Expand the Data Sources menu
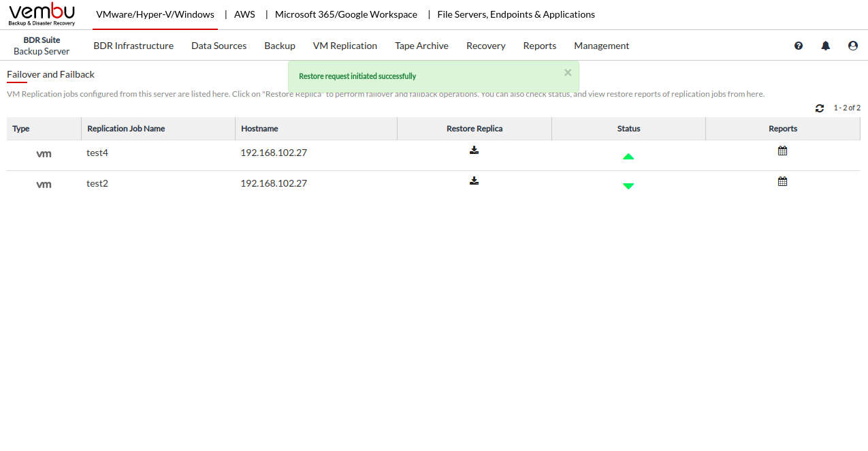This screenshot has height=451, width=868. pyautogui.click(x=219, y=46)
